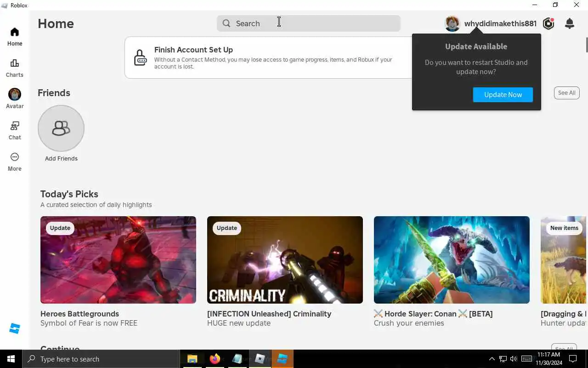The image size is (588, 368).
Task: Click the taskbar clock showing 11:17 AM
Action: tap(548, 359)
